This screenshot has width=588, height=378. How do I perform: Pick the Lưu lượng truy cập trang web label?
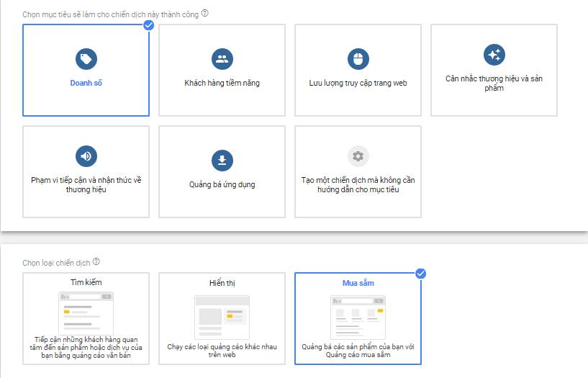point(358,83)
